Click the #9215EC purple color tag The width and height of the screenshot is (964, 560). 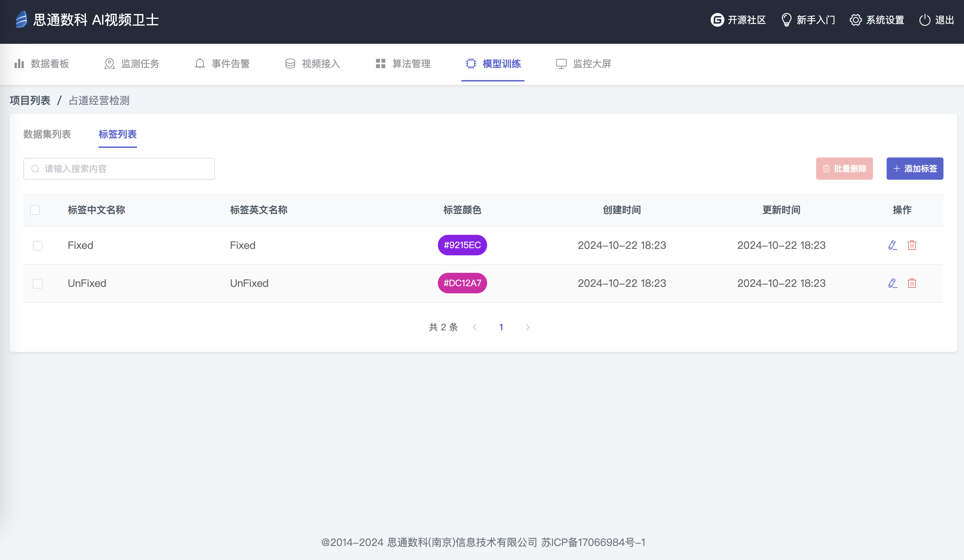pyautogui.click(x=462, y=245)
